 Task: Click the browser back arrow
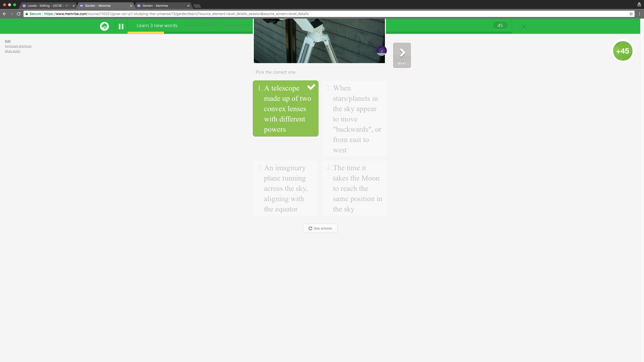(5, 14)
